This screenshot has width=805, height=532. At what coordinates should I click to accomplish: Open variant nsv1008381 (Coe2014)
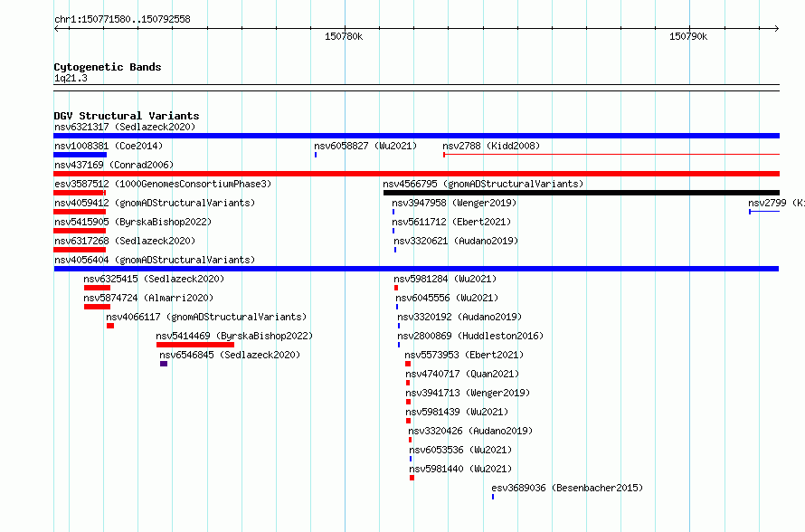(x=109, y=146)
